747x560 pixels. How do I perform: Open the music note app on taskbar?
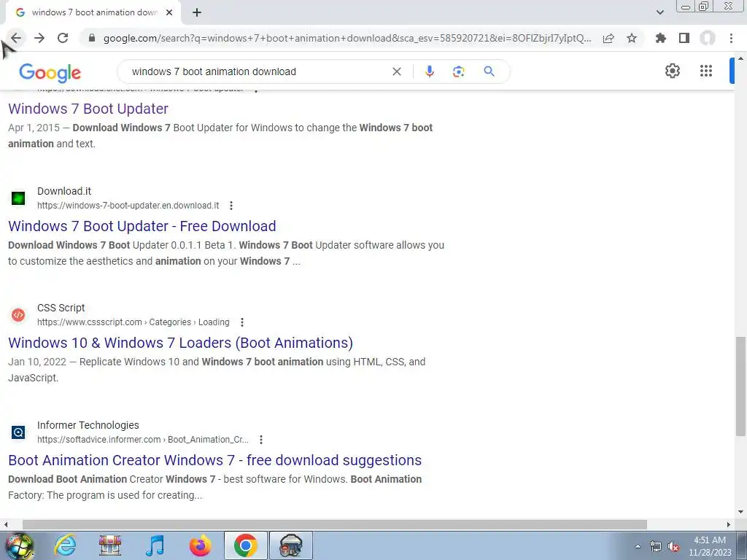155,545
